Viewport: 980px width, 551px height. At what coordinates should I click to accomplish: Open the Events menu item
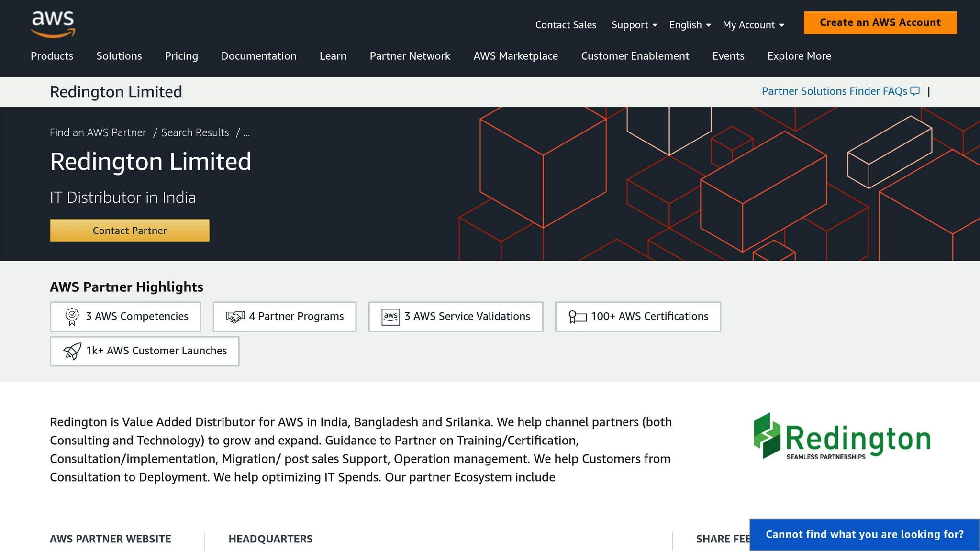(728, 56)
